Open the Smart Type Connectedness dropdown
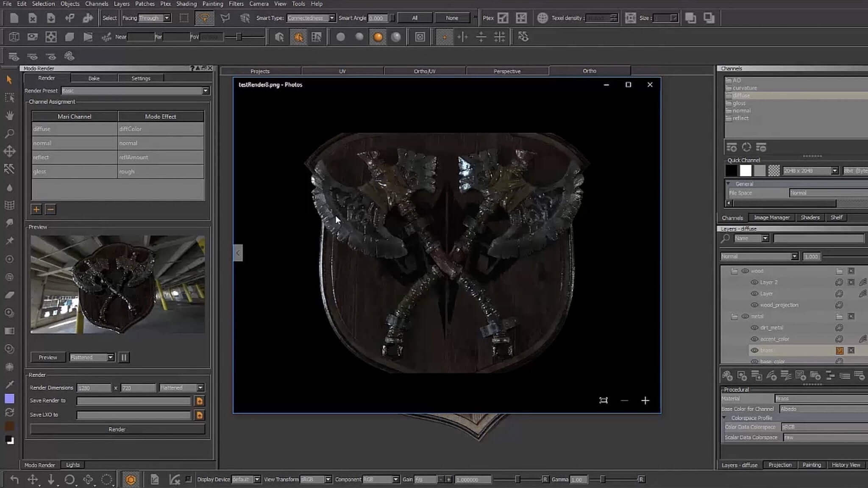 point(332,18)
